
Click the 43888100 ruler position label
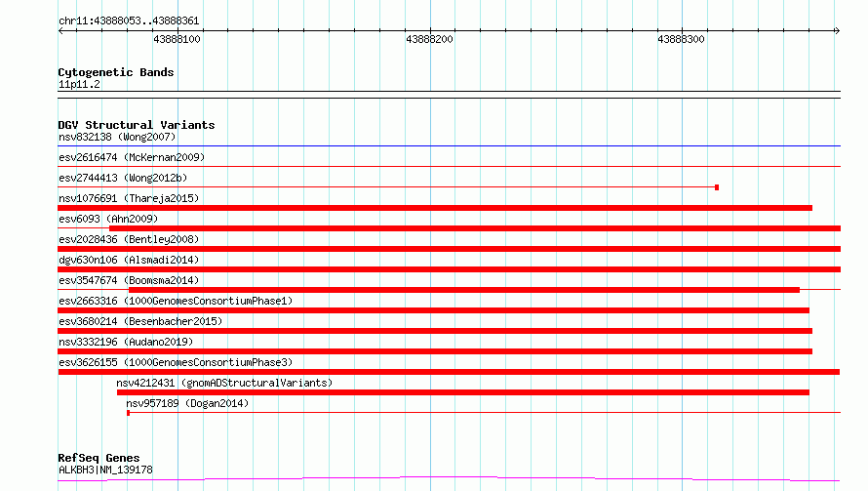point(177,39)
